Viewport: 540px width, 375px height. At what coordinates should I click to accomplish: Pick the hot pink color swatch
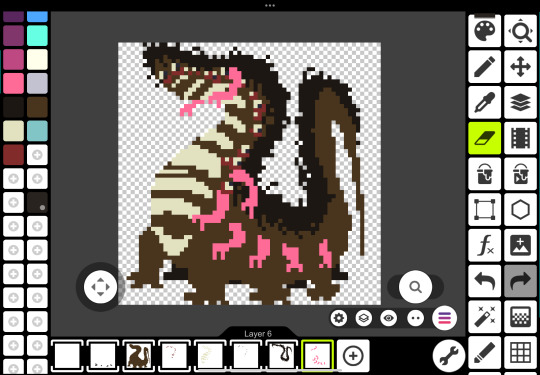coord(13,83)
